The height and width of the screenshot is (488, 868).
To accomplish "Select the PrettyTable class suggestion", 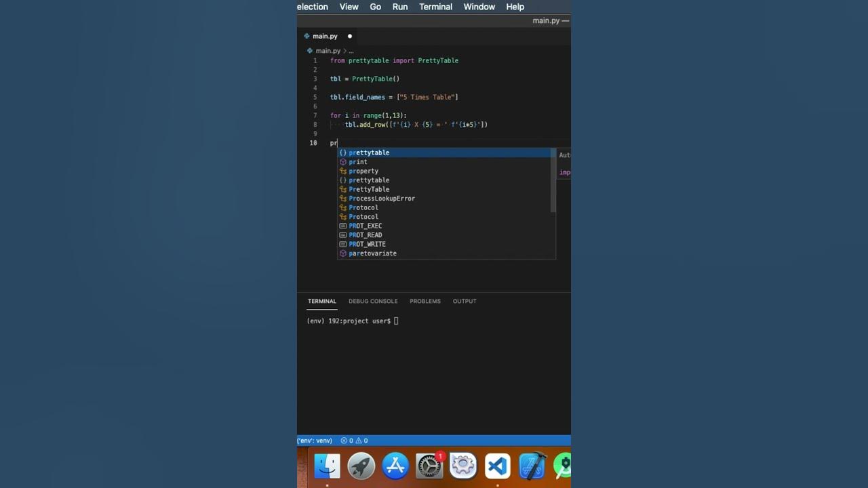I will (x=446, y=189).
